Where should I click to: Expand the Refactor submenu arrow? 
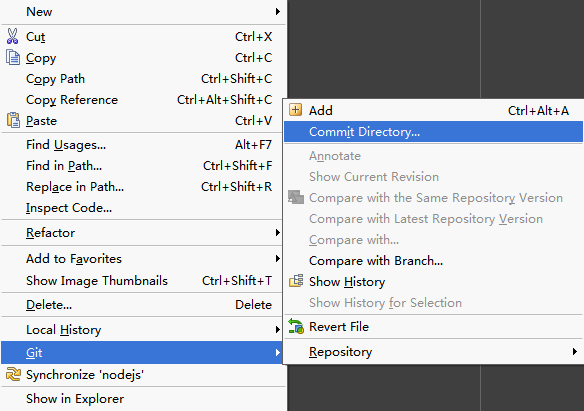coord(277,233)
